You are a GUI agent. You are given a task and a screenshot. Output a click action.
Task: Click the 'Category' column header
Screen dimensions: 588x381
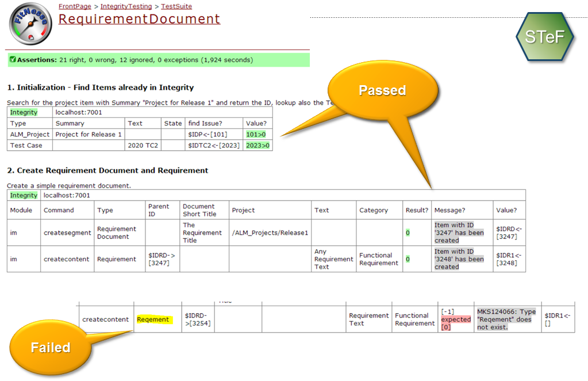tap(379, 210)
